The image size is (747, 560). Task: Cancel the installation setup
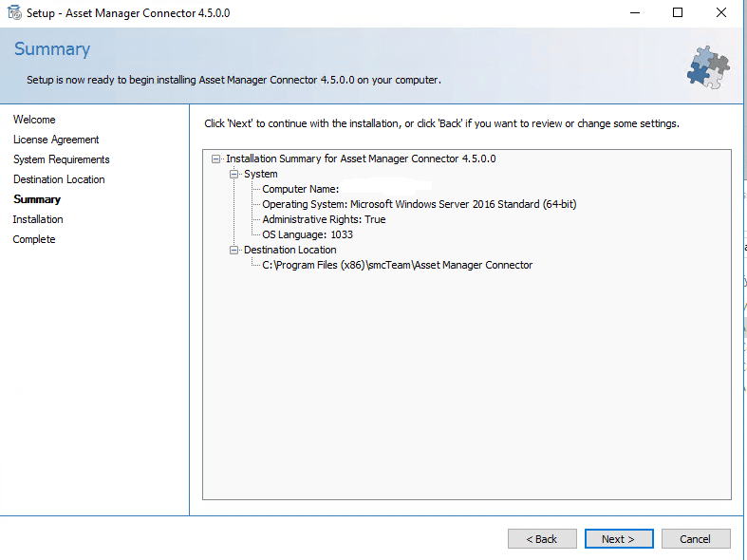696,539
